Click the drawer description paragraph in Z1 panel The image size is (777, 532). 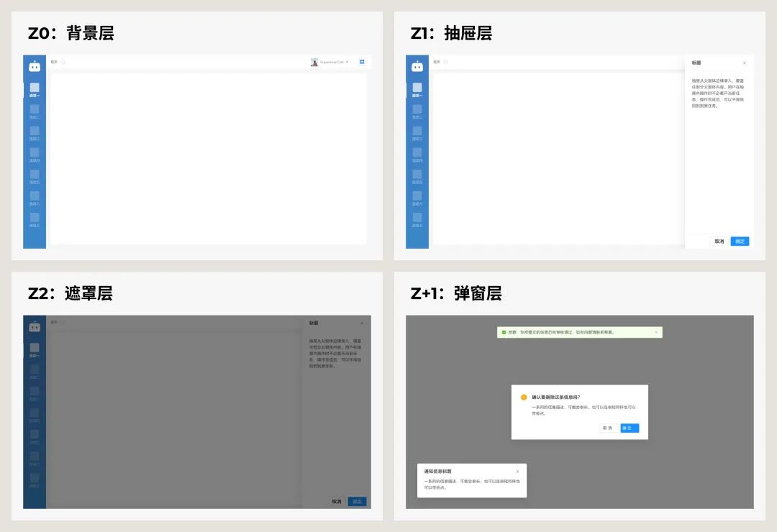[718, 93]
